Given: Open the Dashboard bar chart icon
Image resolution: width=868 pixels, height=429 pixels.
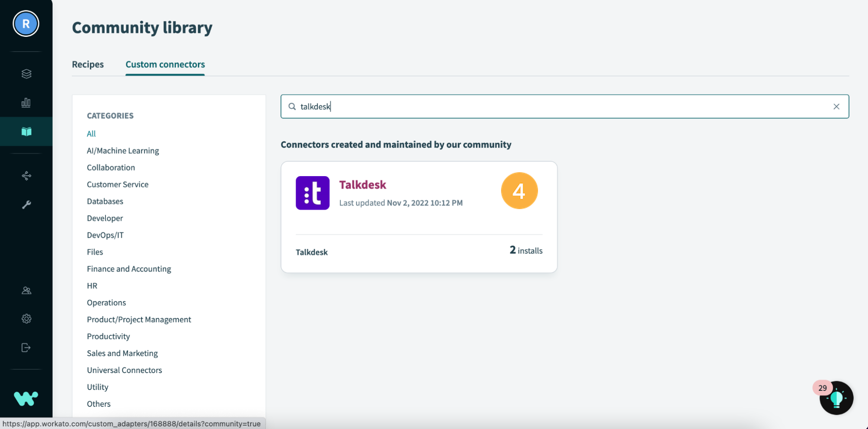Looking at the screenshot, I should [26, 103].
